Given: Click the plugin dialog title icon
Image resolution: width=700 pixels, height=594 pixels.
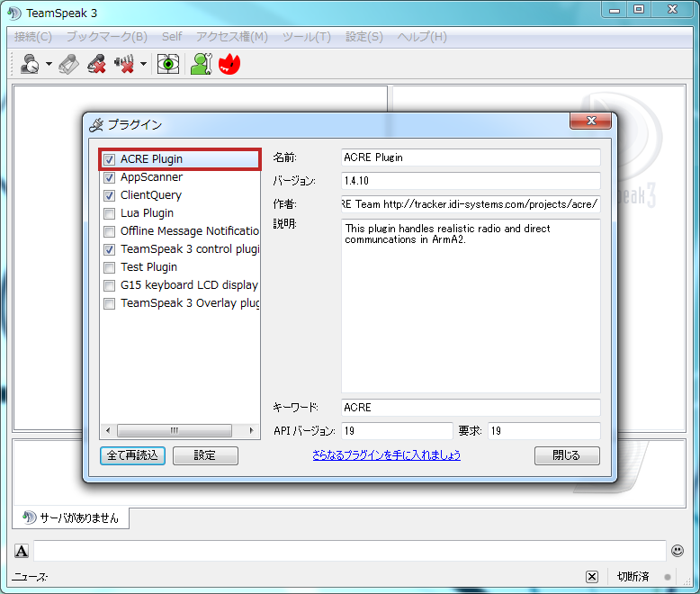Looking at the screenshot, I should pyautogui.click(x=96, y=125).
